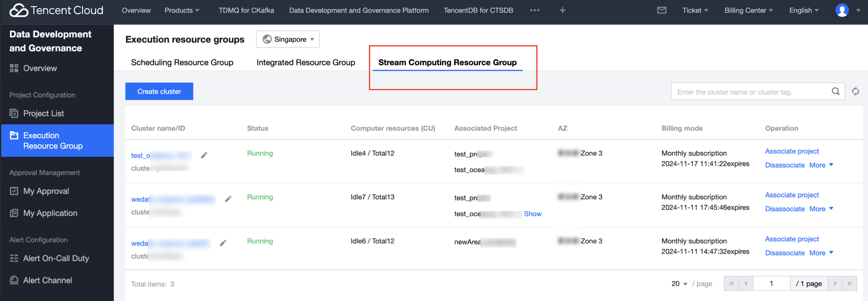This screenshot has height=301, width=868.
Task: Open Project List in the sidebar
Action: (44, 113)
